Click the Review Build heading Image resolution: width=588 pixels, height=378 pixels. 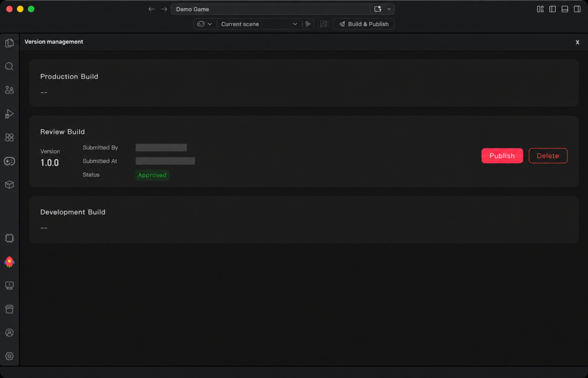[63, 131]
